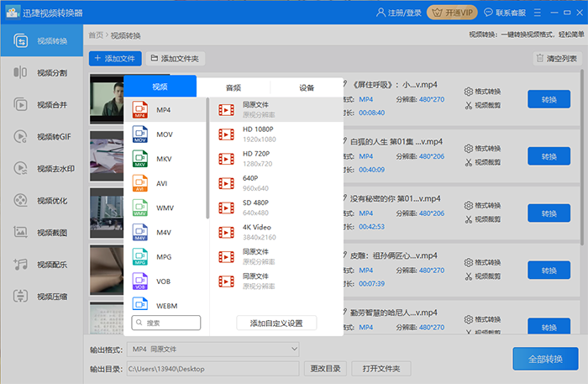Screen dimensions: 588x384
Task: Select the HD 1080P resolution preset
Action: pyautogui.click(x=258, y=134)
